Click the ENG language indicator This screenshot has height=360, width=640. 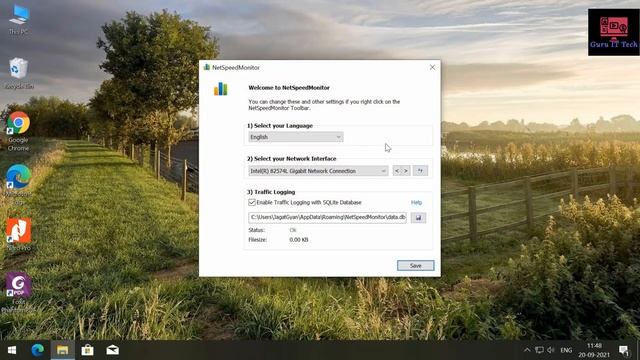566,350
